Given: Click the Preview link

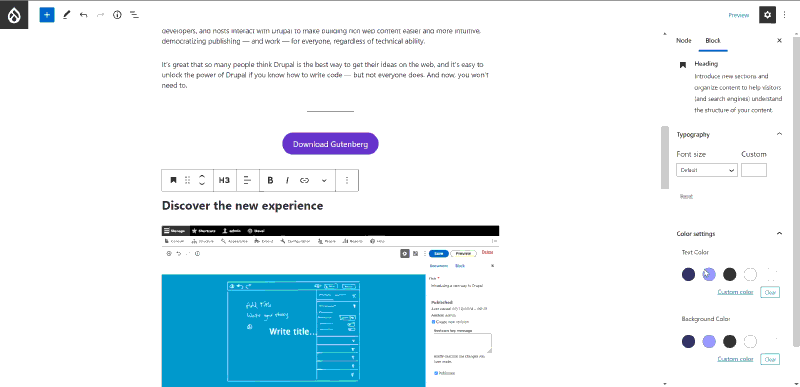Looking at the screenshot, I should pyautogui.click(x=738, y=15).
